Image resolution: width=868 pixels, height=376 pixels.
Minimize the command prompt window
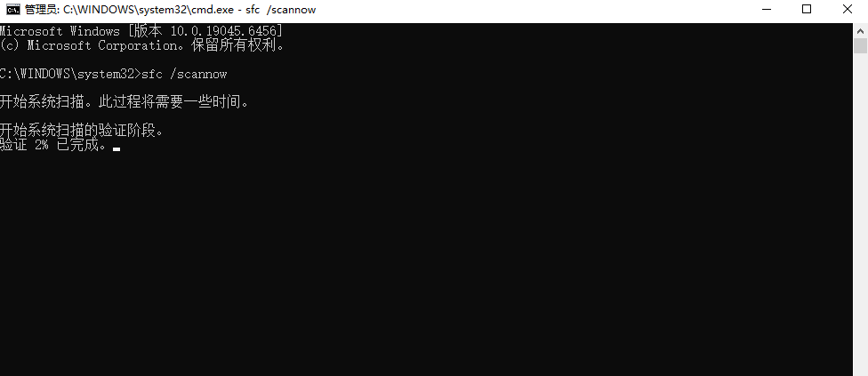(767, 10)
